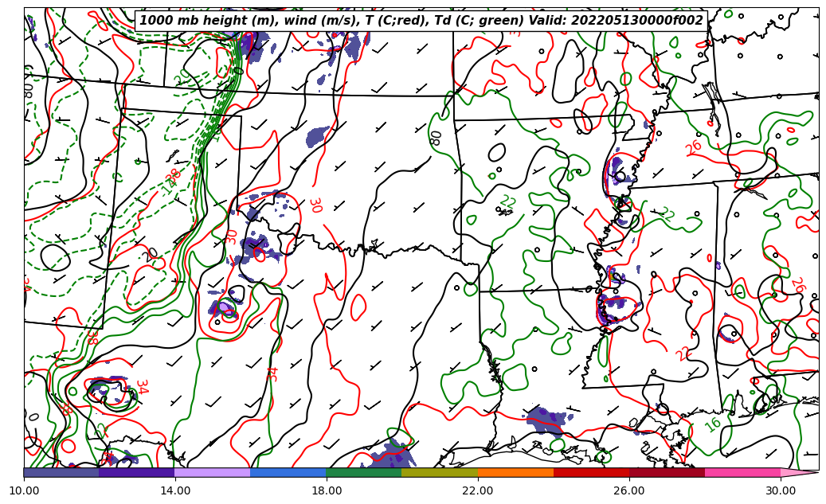Select the pink 28–30 colorbar segment
826x504 pixels.
(x=742, y=472)
